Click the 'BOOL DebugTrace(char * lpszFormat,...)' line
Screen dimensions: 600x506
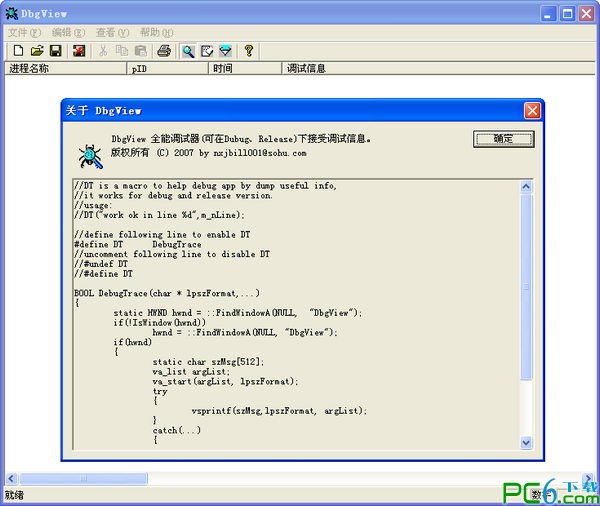click(x=167, y=293)
